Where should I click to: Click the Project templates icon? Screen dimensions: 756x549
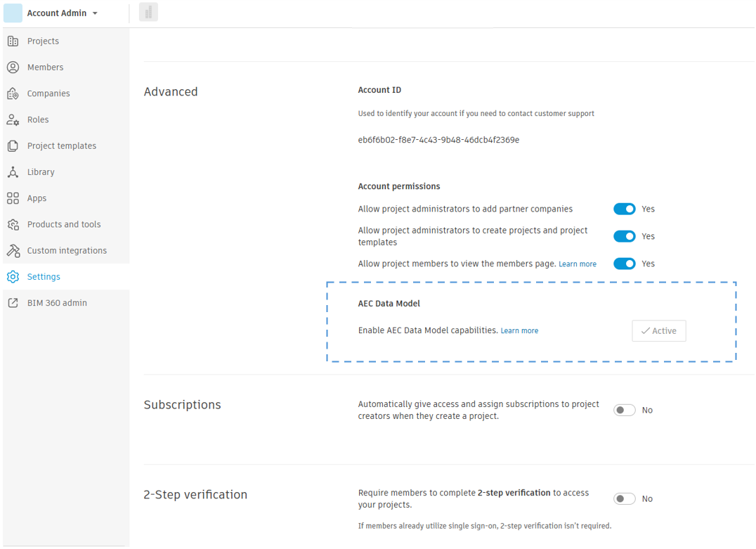pos(13,146)
